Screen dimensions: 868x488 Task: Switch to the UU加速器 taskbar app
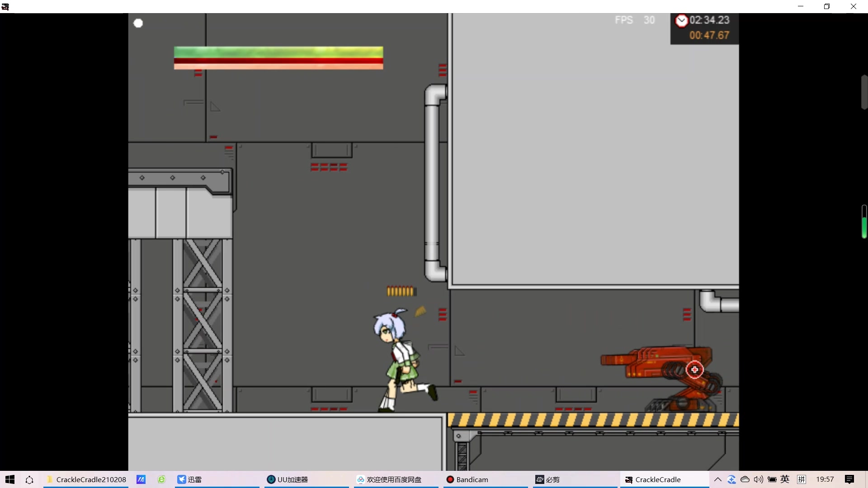288,479
